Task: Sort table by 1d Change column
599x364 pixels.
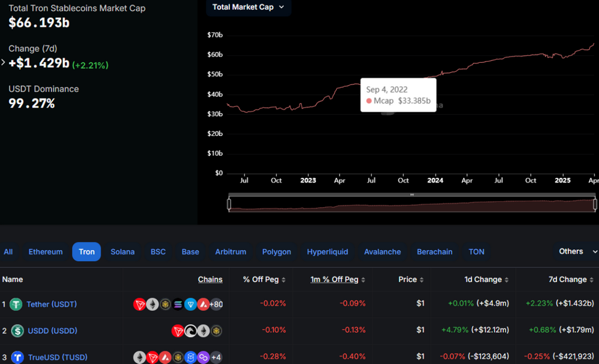Action: (x=486, y=280)
